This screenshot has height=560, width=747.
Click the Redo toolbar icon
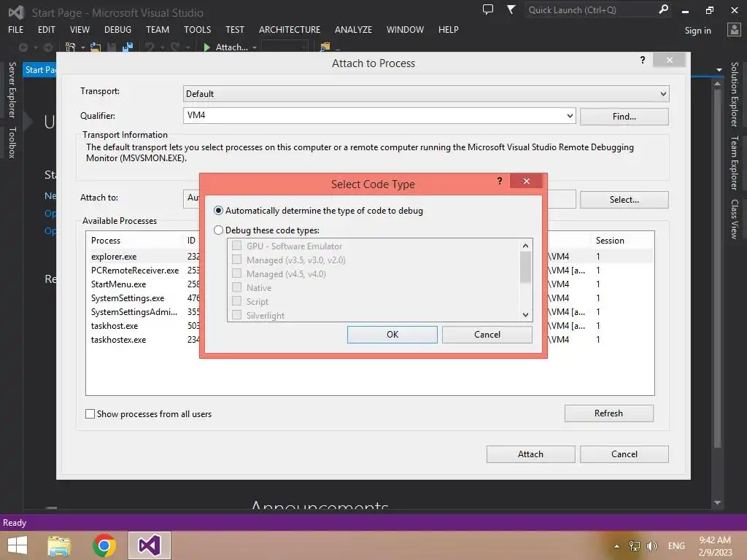(175, 47)
